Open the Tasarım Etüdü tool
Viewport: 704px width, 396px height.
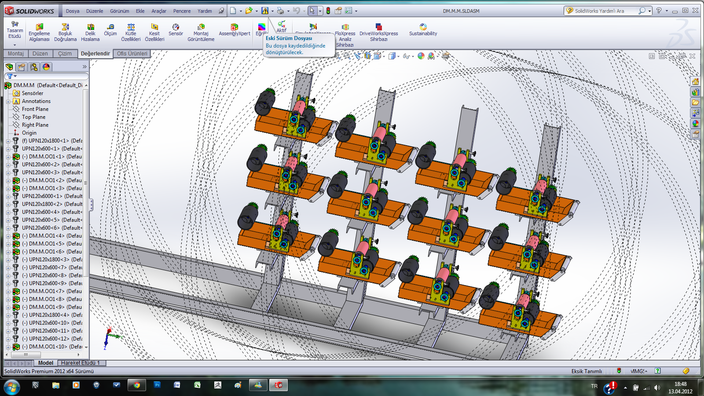15,30
